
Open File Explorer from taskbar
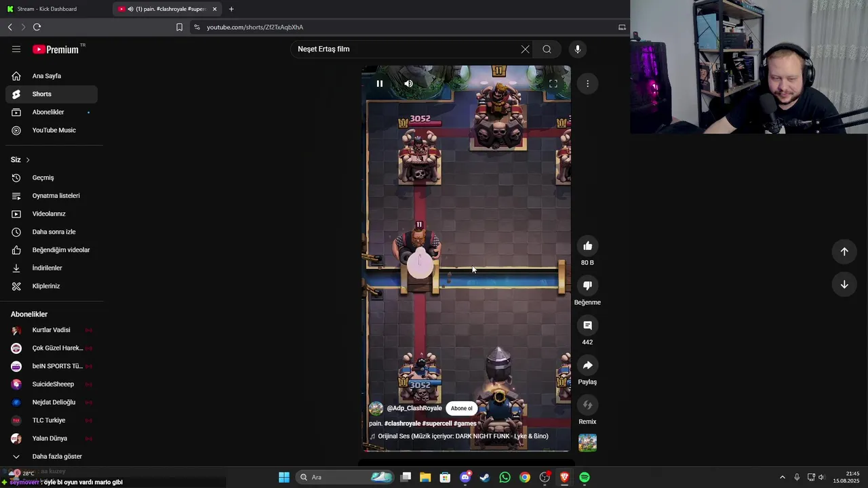click(425, 477)
